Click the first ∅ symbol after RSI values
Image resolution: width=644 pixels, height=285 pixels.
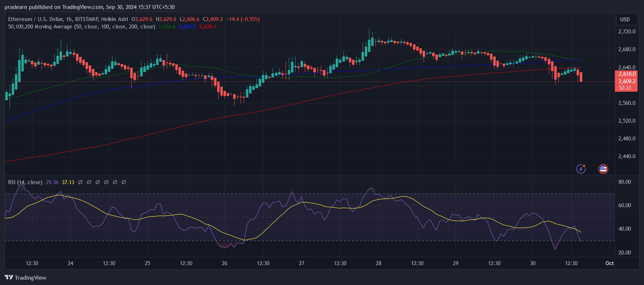click(x=80, y=182)
